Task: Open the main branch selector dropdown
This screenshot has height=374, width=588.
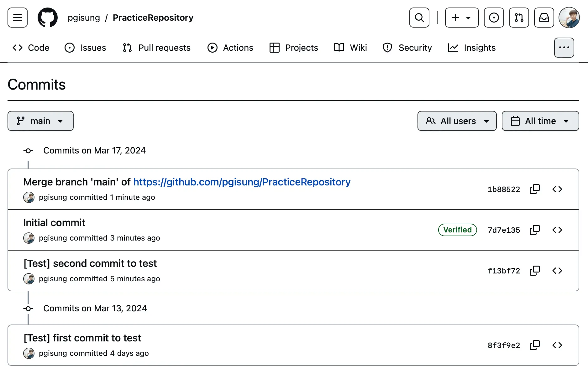Action: (x=40, y=121)
